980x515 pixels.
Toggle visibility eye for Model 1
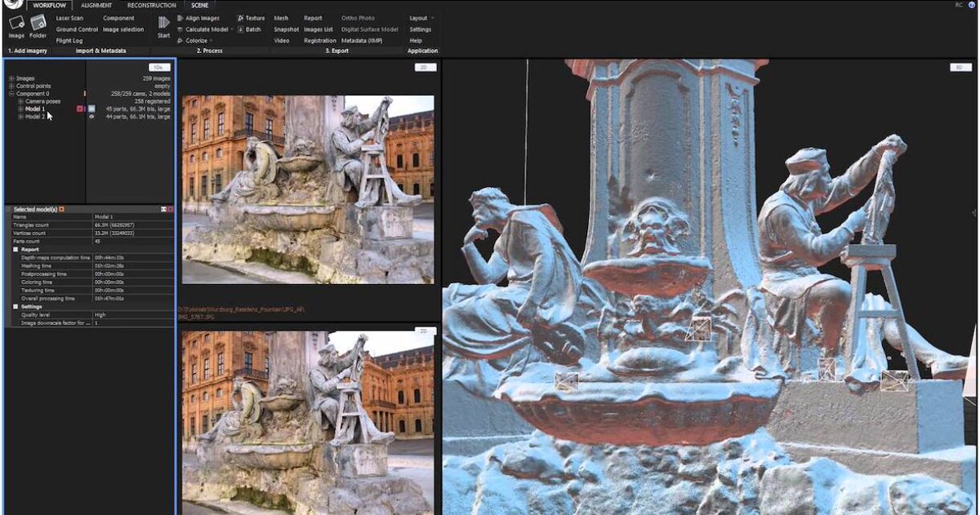click(x=91, y=109)
